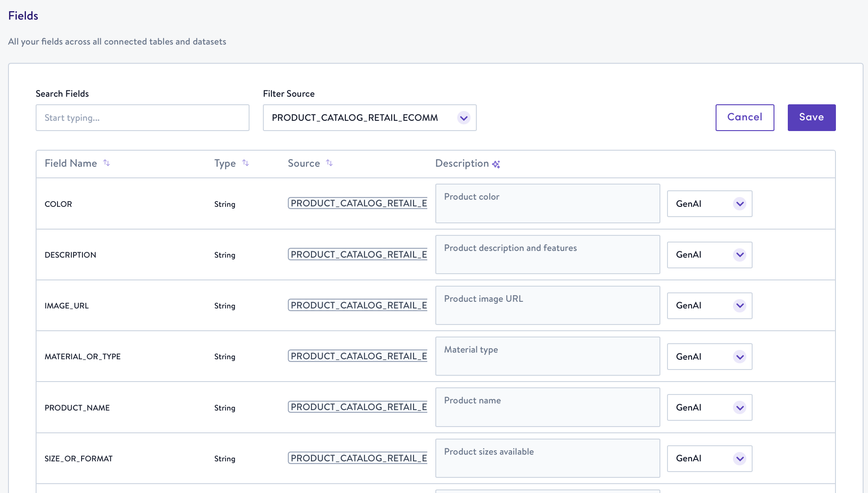Click the sparkle icon beside Description
This screenshot has width=868, height=493.
tap(496, 164)
